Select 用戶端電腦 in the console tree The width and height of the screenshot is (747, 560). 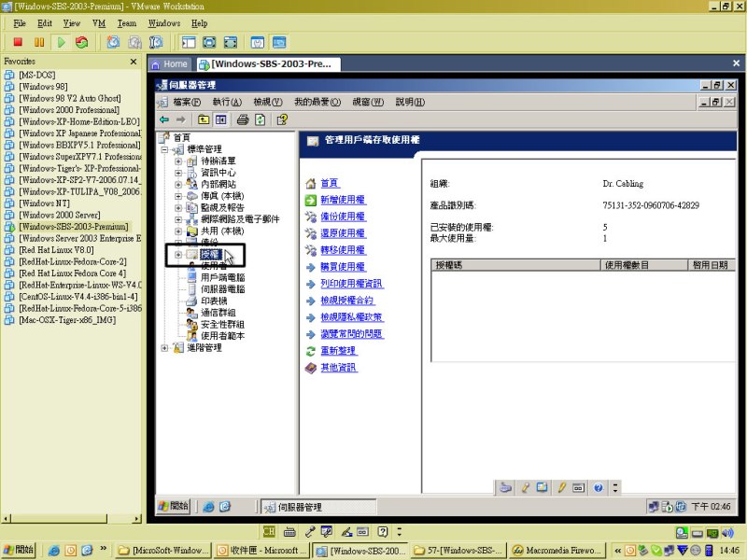(222, 277)
